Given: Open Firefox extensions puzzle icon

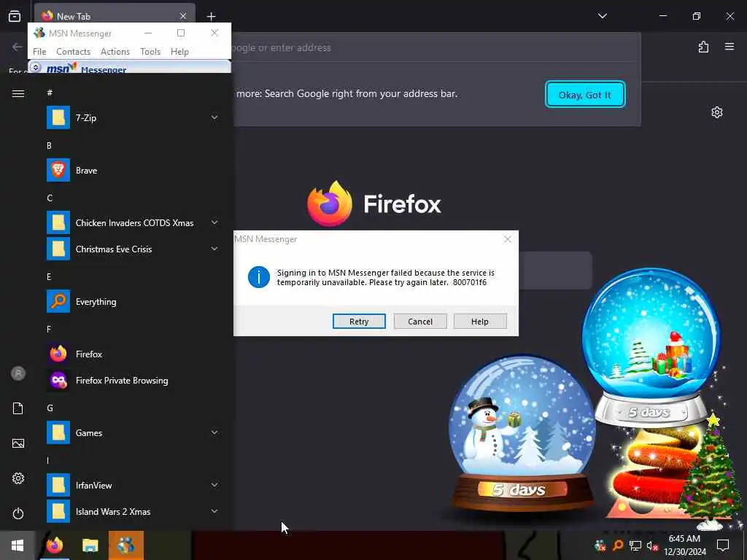Looking at the screenshot, I should coord(704,47).
